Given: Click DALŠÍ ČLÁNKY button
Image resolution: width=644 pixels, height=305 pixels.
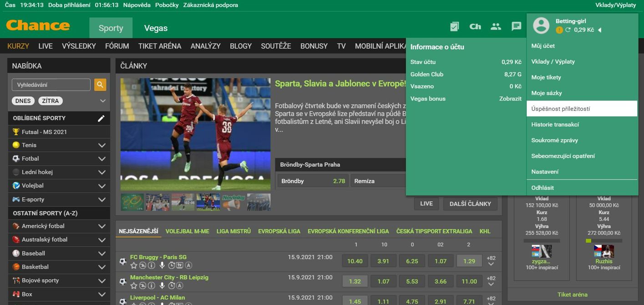Looking at the screenshot, I should click(x=470, y=204).
